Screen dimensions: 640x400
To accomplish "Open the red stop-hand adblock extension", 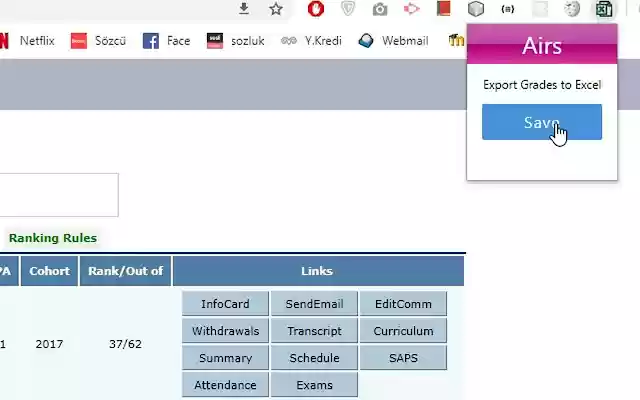I will coord(316,9).
